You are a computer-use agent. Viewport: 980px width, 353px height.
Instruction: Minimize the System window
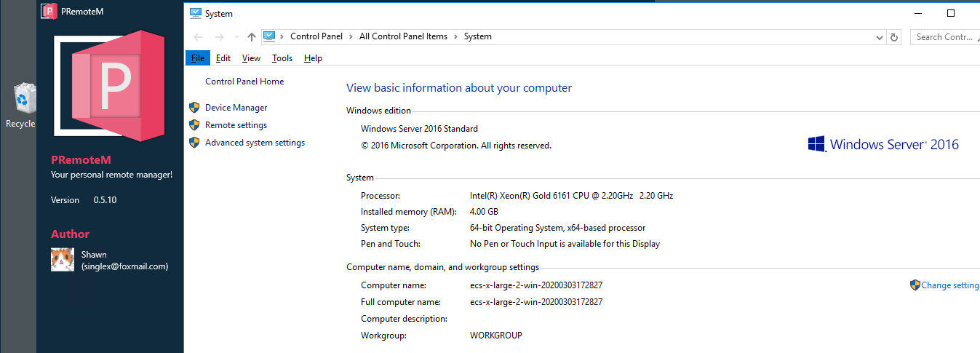pyautogui.click(x=917, y=13)
